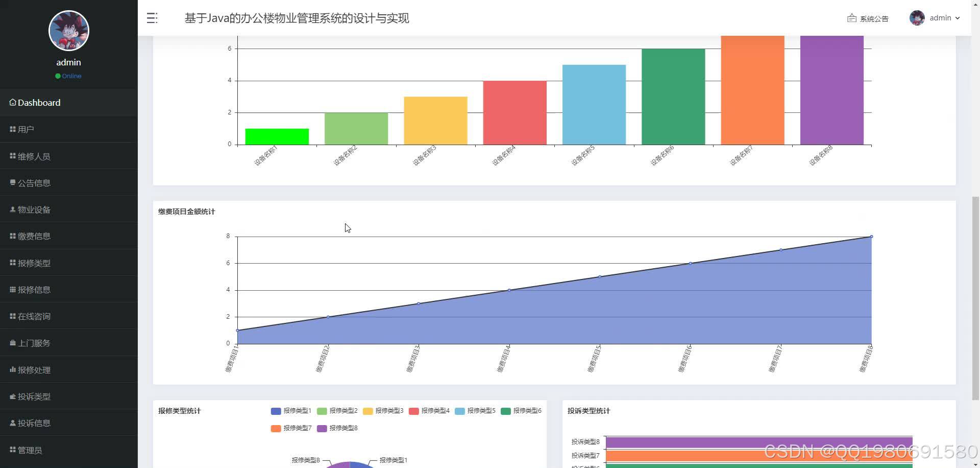The image size is (980, 468).
Task: Click the grid icon beside 报修类型
Action: [x=13, y=263]
